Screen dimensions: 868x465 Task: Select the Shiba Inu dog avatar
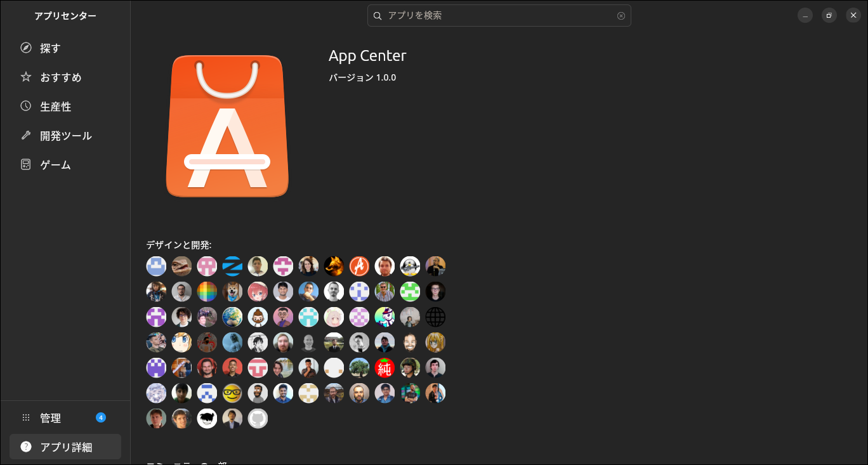[x=232, y=292]
